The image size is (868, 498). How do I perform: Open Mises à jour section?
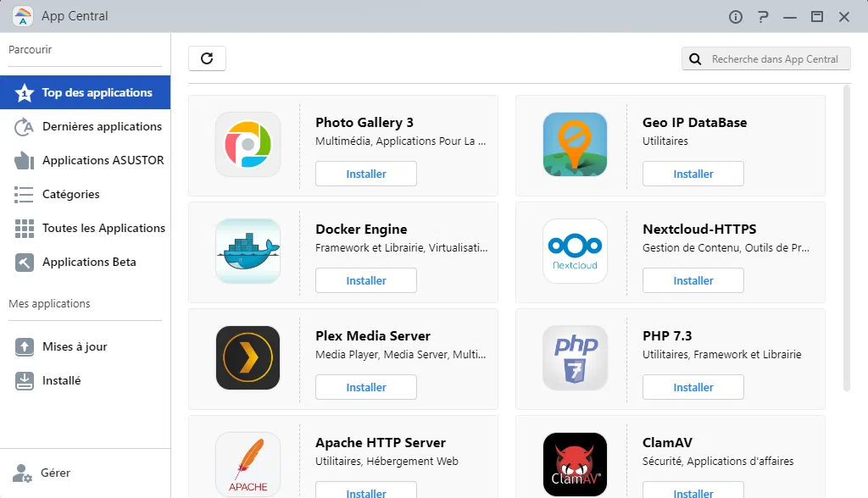[75, 346]
